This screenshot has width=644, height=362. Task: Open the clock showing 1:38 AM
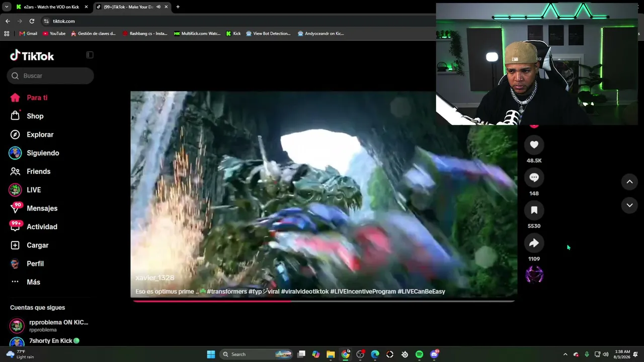click(x=622, y=354)
